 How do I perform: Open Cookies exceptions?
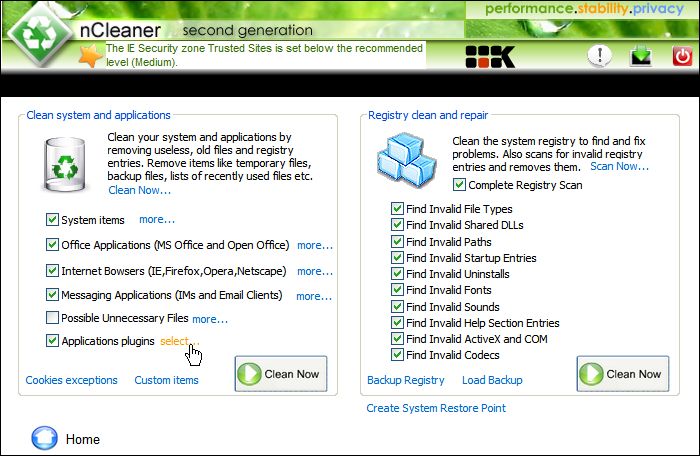(71, 380)
